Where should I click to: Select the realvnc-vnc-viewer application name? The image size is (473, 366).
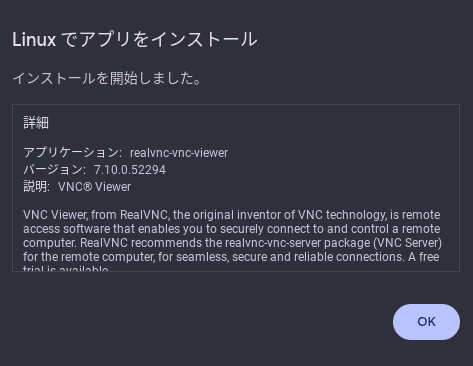179,153
